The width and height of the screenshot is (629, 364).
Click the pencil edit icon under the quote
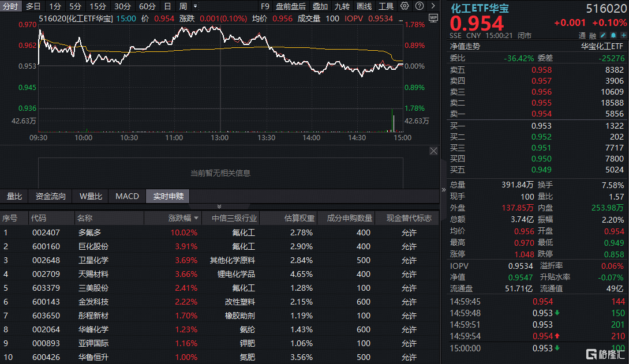(x=603, y=36)
